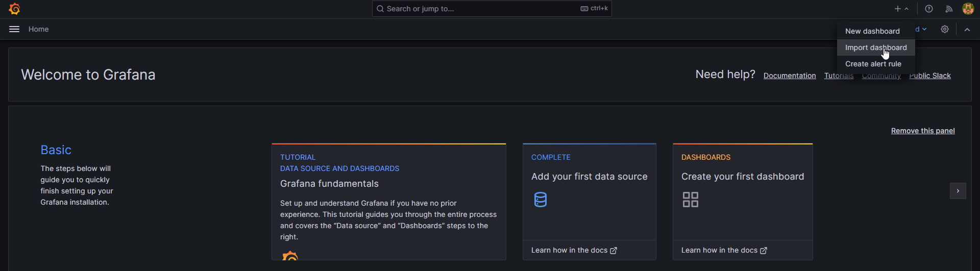Select Create alert rule option
Viewport: 980px width, 271px height.
pyautogui.click(x=873, y=64)
